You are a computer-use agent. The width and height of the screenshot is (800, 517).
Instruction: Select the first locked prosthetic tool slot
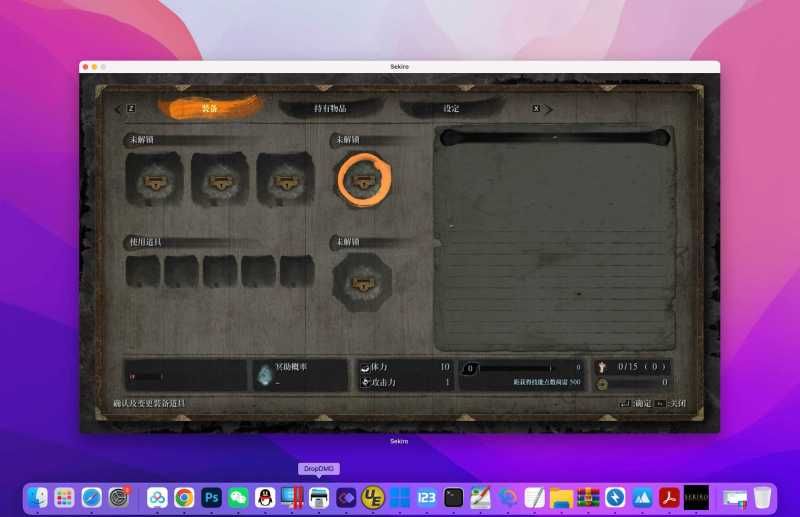(154, 179)
